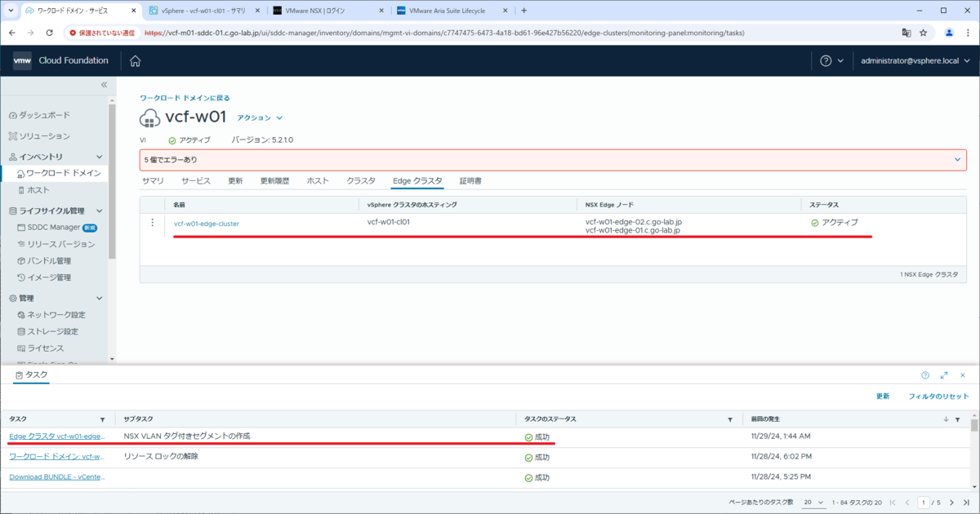Filter the タスク column
Screen dimensions: 980x514
pyautogui.click(x=102, y=419)
